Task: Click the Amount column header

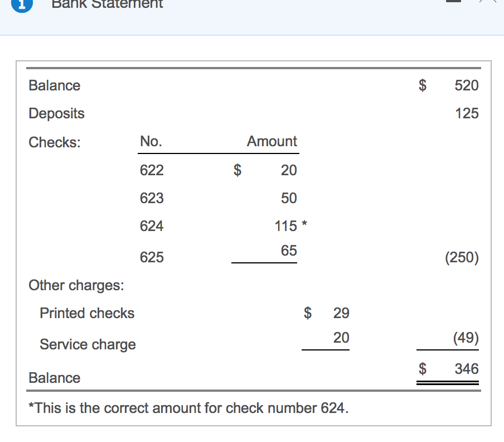Action: (272, 141)
